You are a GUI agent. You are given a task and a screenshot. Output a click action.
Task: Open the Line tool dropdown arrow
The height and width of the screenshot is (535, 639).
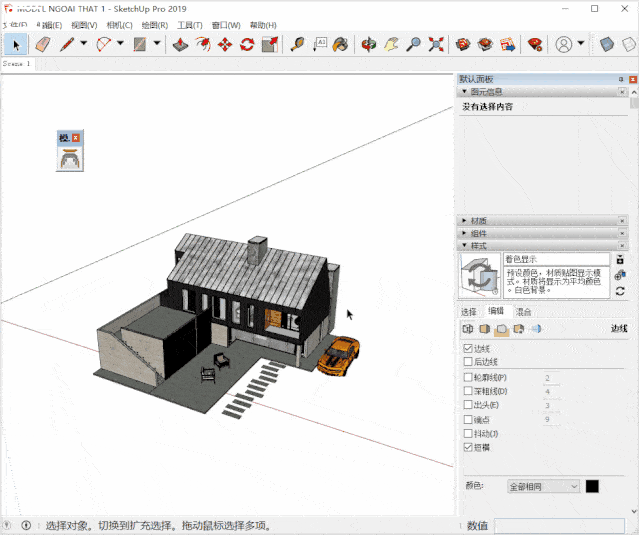(84, 43)
